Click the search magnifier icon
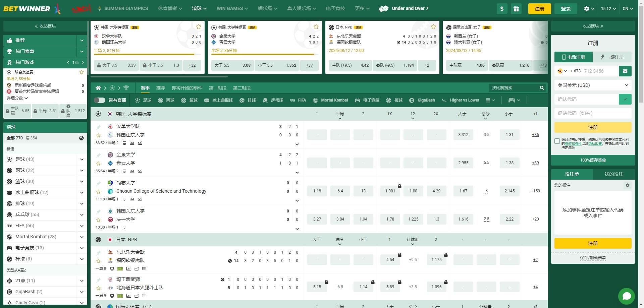The image size is (644, 308). pyautogui.click(x=542, y=88)
